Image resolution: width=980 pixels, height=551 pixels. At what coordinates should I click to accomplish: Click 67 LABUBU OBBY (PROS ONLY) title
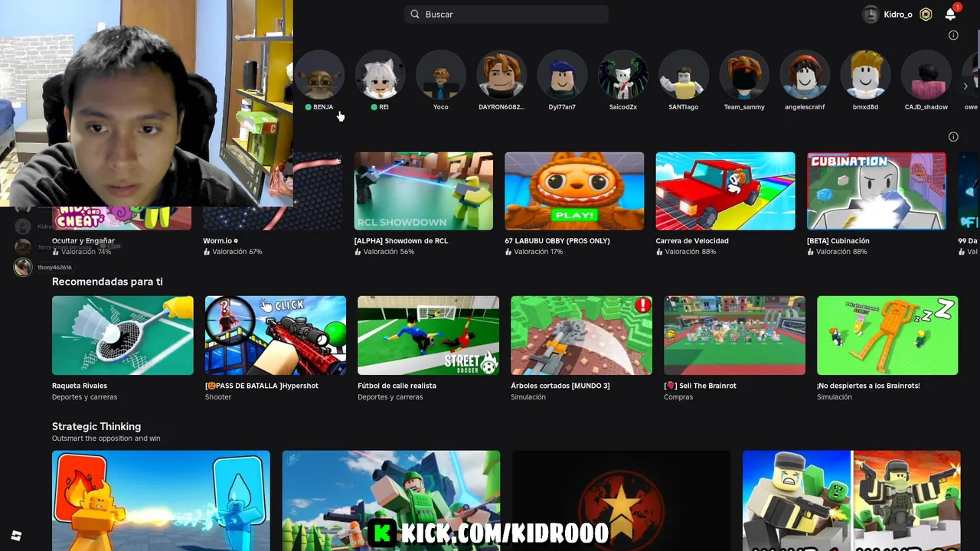coord(557,240)
